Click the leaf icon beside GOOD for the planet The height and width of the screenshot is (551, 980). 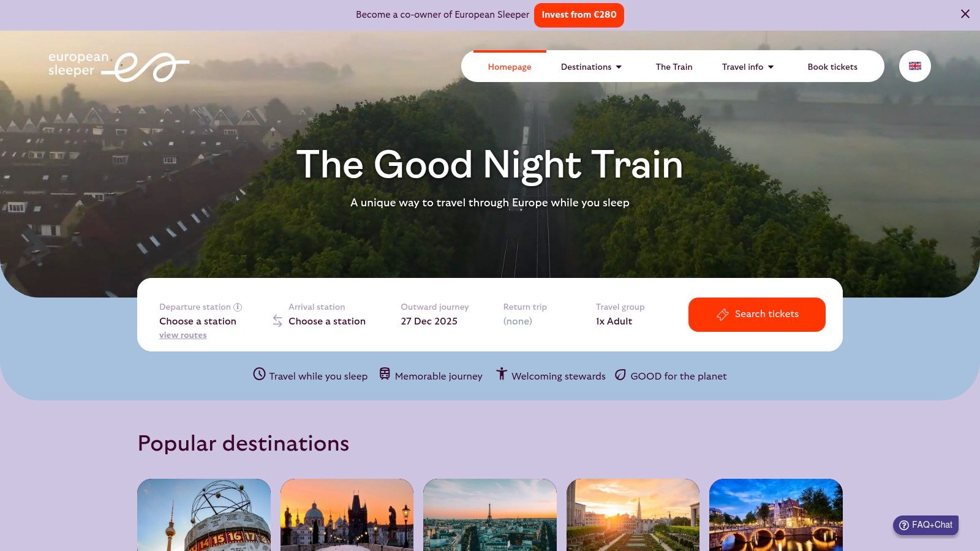[620, 374]
